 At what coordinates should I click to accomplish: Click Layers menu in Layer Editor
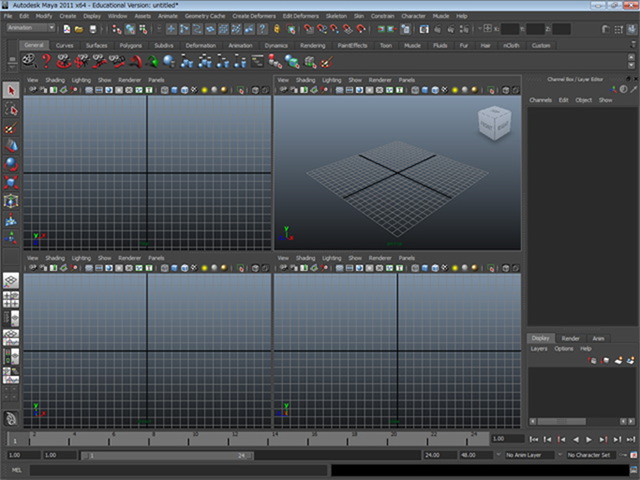(539, 349)
